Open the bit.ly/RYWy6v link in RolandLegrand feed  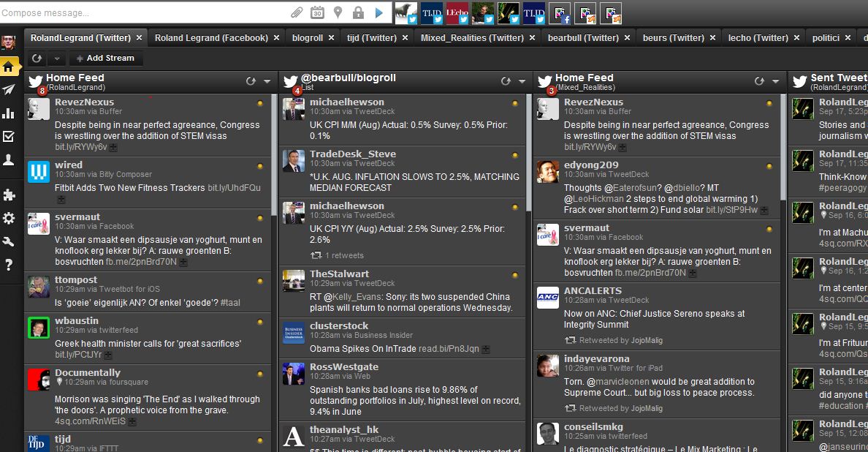81,147
